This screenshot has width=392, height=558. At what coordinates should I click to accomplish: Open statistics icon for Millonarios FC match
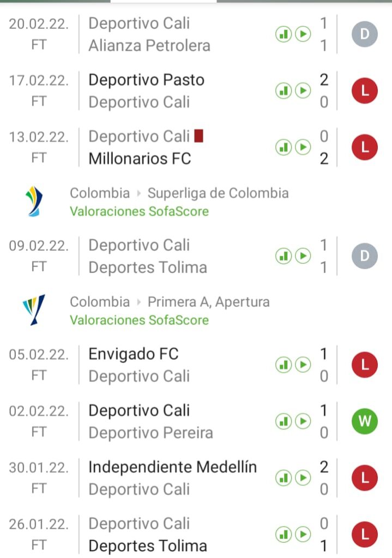(283, 147)
